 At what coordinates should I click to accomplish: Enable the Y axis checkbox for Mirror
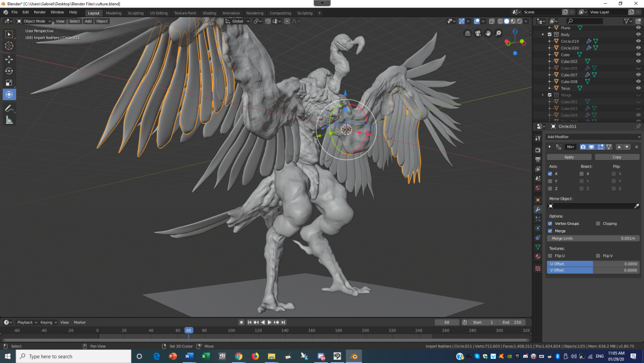(x=550, y=182)
